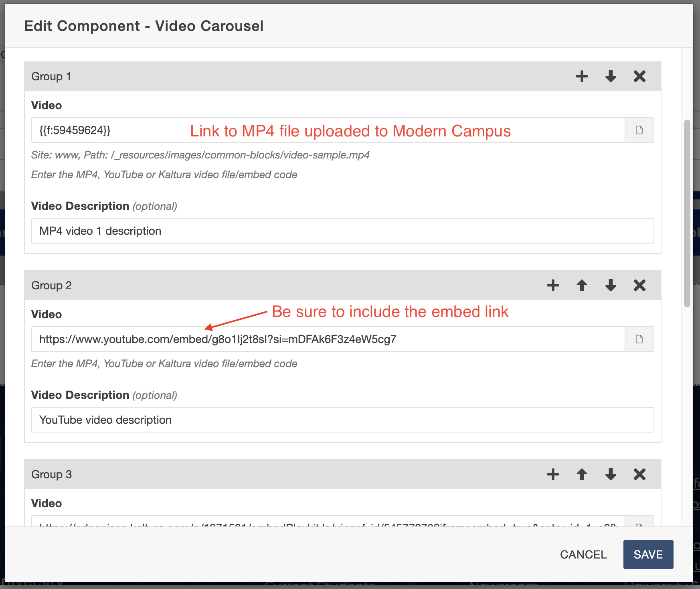Click the SAVE button

[x=648, y=554]
